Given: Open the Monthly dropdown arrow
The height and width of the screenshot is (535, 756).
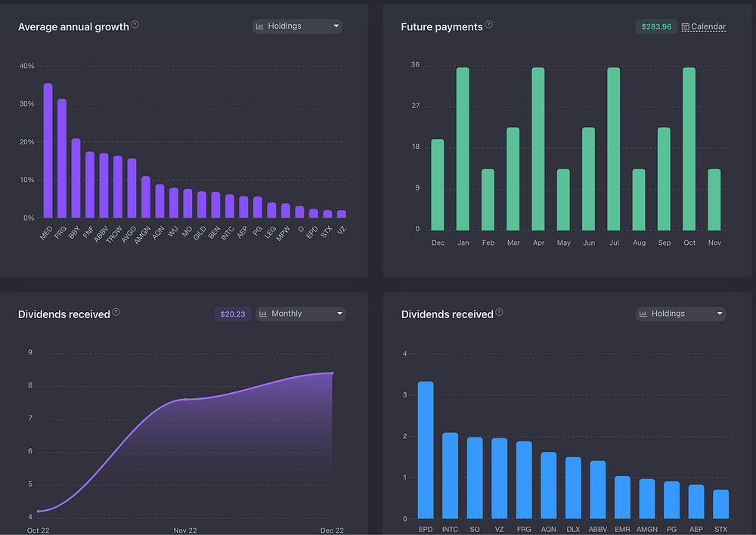Looking at the screenshot, I should 339,314.
